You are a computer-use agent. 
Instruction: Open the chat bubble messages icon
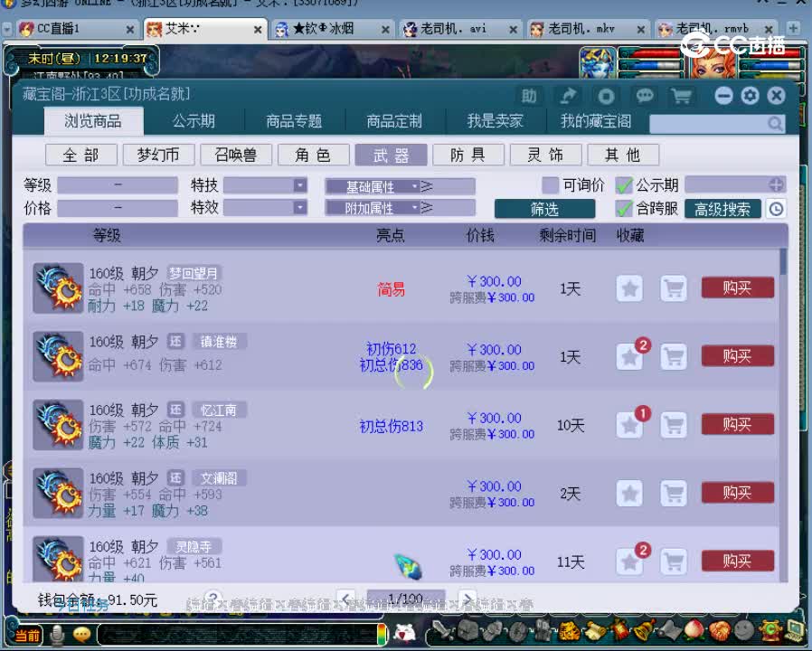pyautogui.click(x=644, y=96)
